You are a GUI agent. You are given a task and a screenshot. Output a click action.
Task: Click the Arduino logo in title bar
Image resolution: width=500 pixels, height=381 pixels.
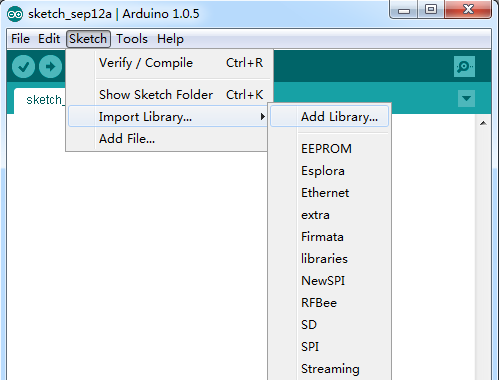[15, 14]
